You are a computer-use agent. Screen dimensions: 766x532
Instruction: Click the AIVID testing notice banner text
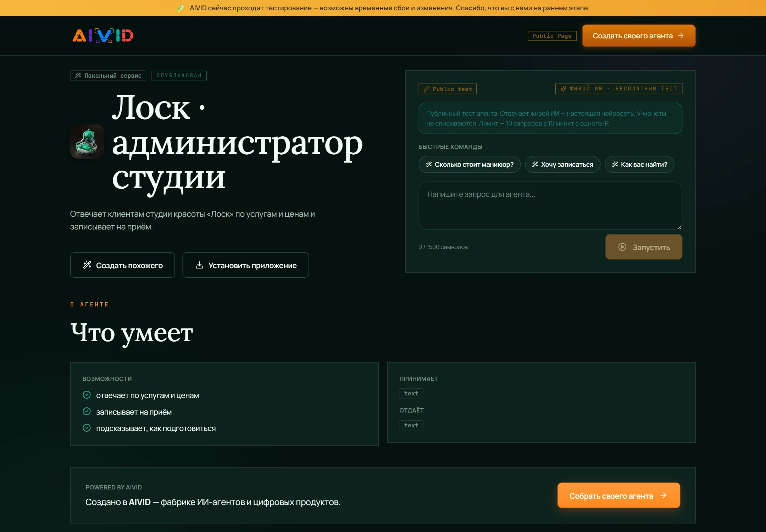[x=389, y=8]
